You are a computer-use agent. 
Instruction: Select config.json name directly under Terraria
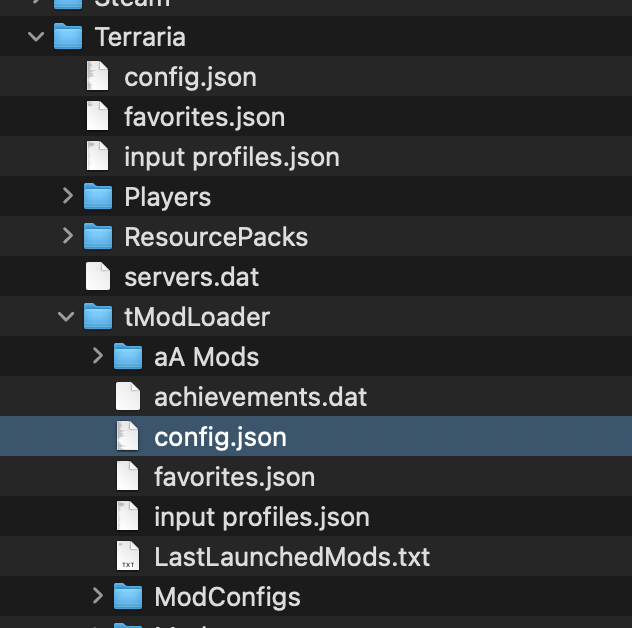tap(190, 77)
